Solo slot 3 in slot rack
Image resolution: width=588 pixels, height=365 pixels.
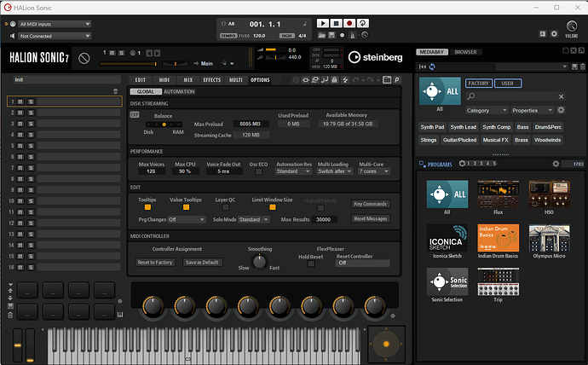[x=31, y=124]
